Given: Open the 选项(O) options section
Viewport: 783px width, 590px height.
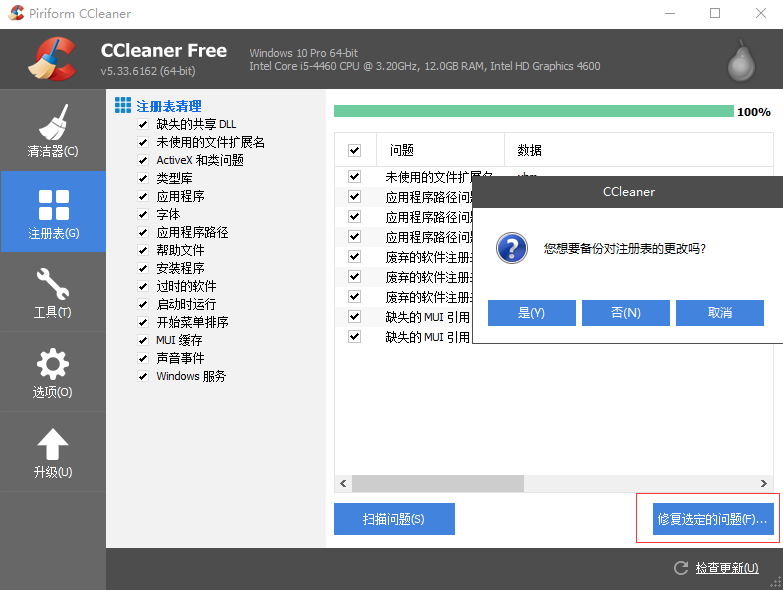Looking at the screenshot, I should [52, 372].
